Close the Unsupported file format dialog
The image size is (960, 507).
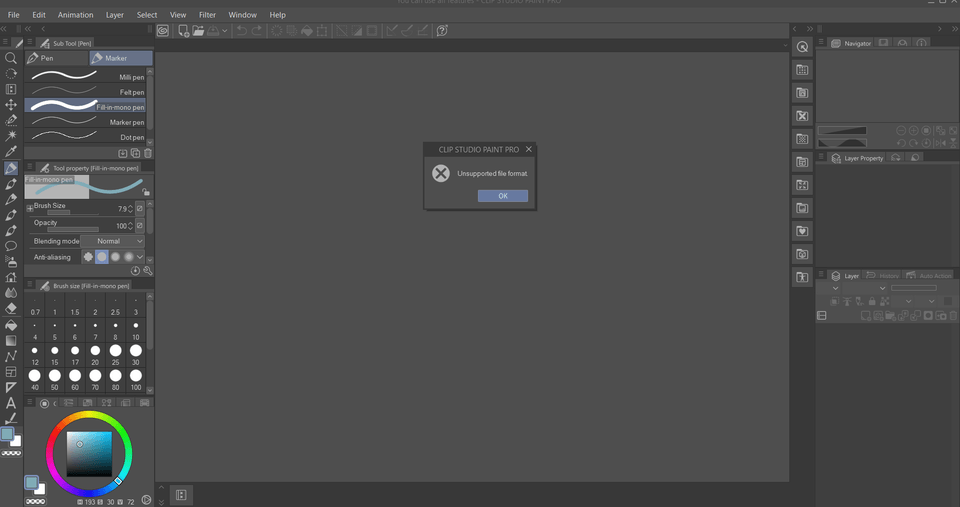tap(528, 149)
